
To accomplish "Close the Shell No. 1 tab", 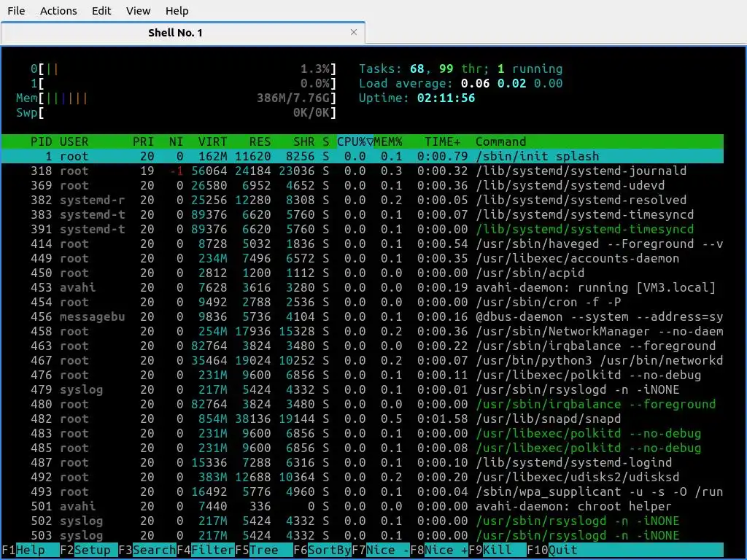I will coord(354,32).
